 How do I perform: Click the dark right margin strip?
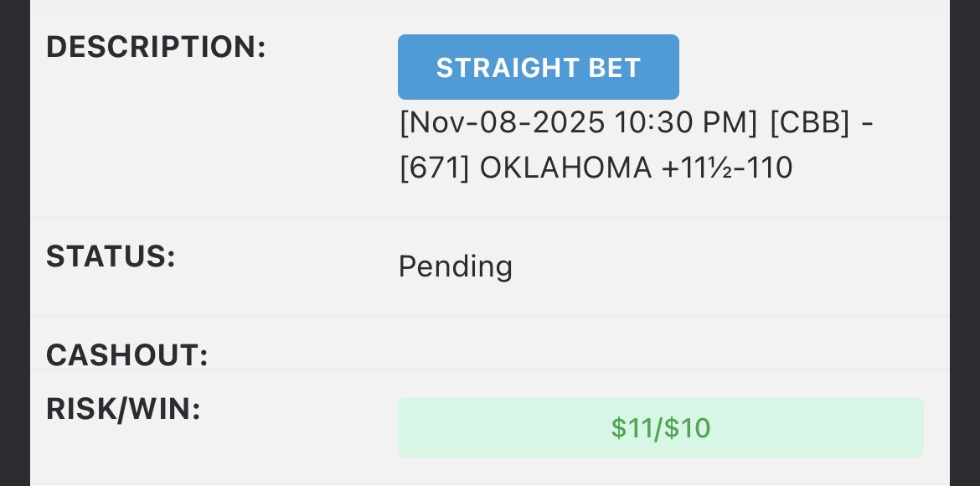(x=965, y=243)
